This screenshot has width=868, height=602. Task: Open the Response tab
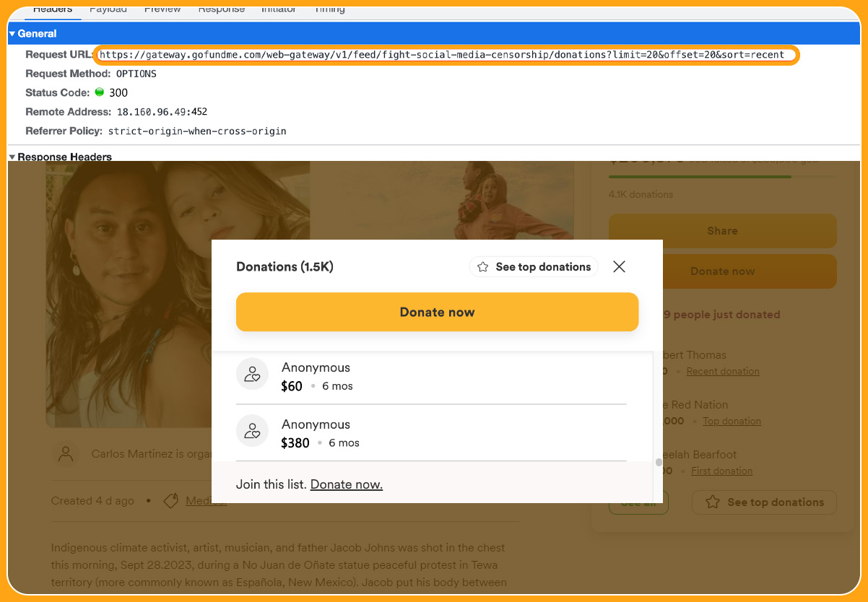click(221, 9)
